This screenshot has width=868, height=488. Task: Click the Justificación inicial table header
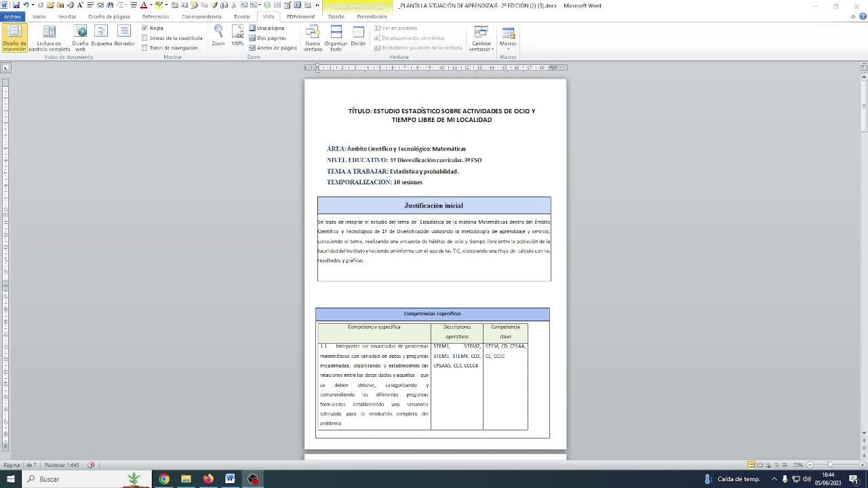point(434,205)
